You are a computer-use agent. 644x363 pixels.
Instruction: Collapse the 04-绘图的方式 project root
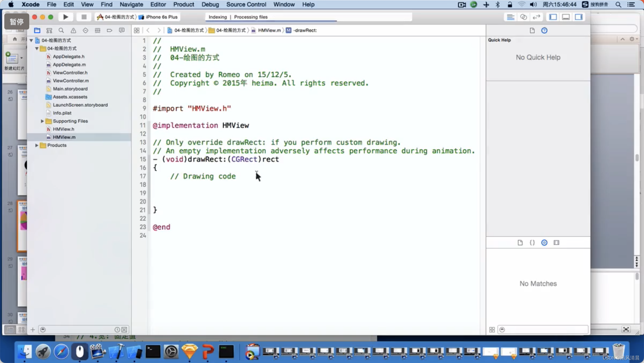point(31,40)
